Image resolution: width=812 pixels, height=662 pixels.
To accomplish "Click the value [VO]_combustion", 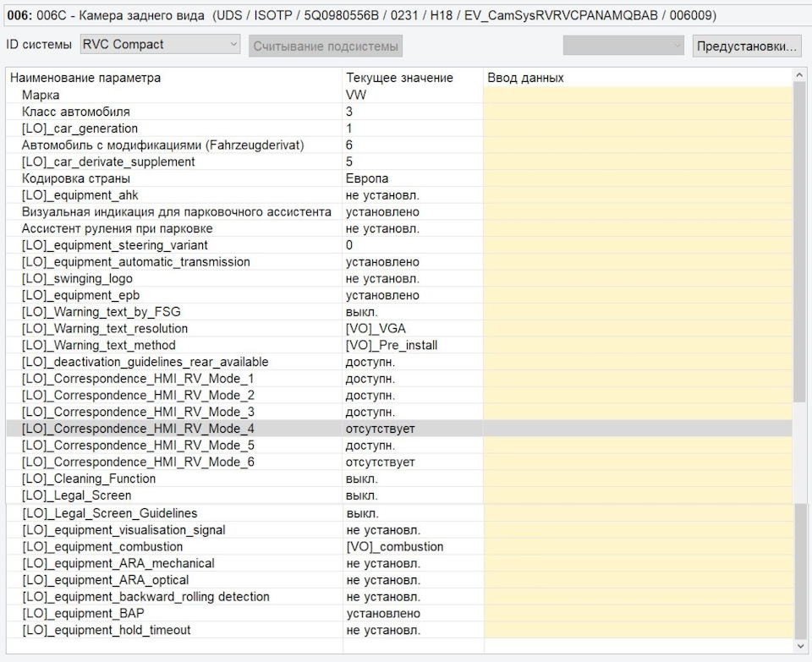I will coord(395,546).
